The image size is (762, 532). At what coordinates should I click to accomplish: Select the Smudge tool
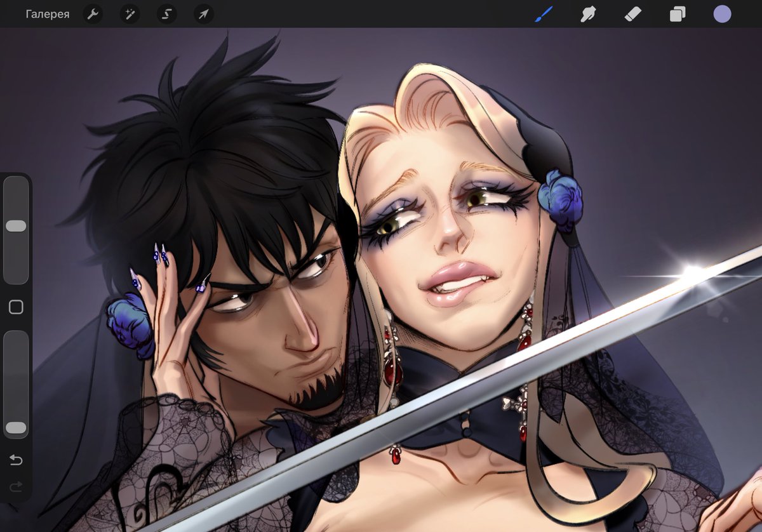point(588,14)
